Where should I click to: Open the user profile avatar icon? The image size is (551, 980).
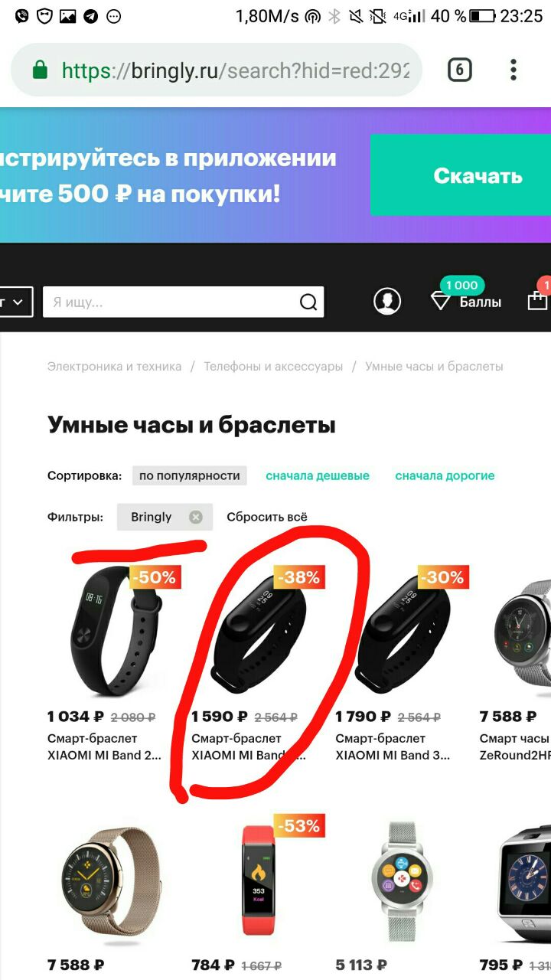(387, 301)
